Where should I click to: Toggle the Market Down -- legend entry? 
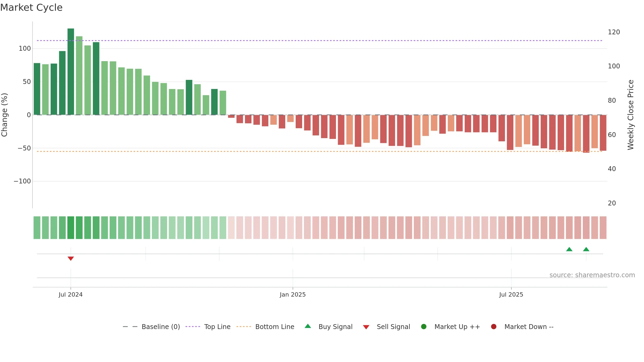(x=522, y=327)
